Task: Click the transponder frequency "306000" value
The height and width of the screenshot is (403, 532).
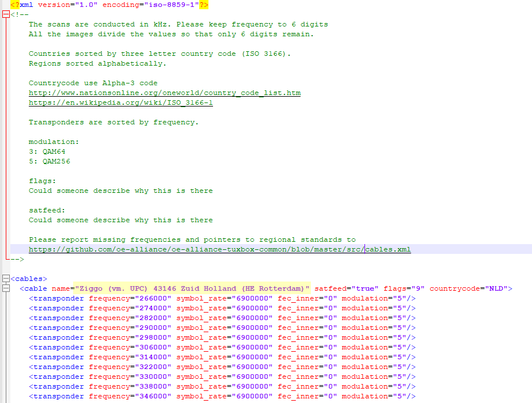Action: 153,347
